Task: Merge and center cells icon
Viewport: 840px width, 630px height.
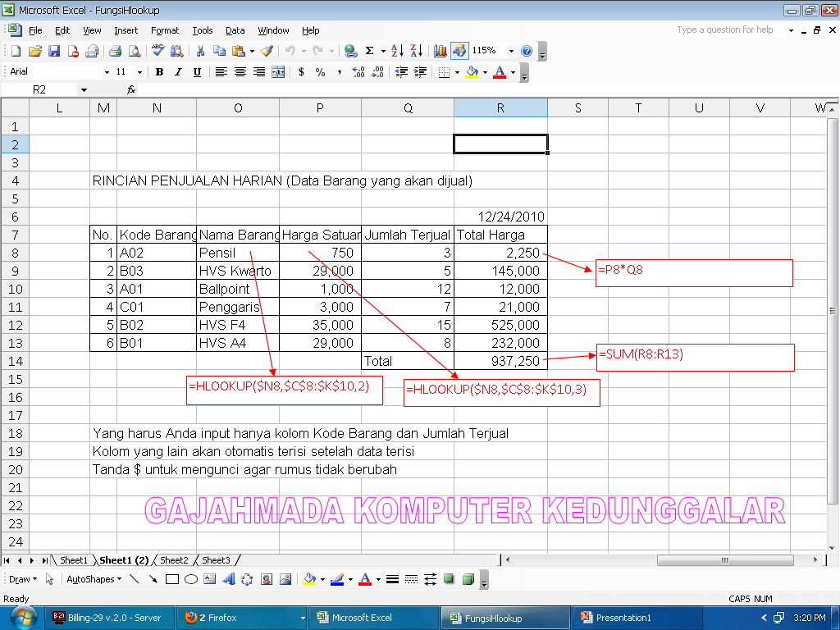Action: [278, 72]
